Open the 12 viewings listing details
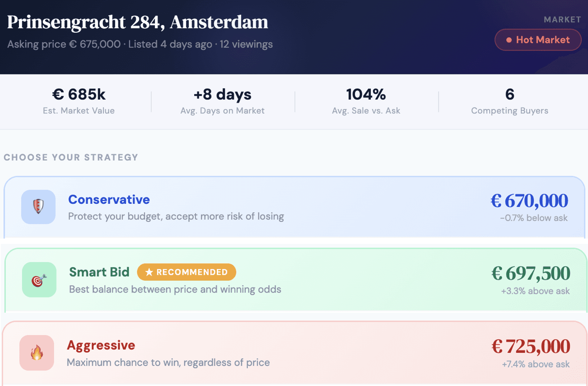588x386 pixels. [246, 44]
